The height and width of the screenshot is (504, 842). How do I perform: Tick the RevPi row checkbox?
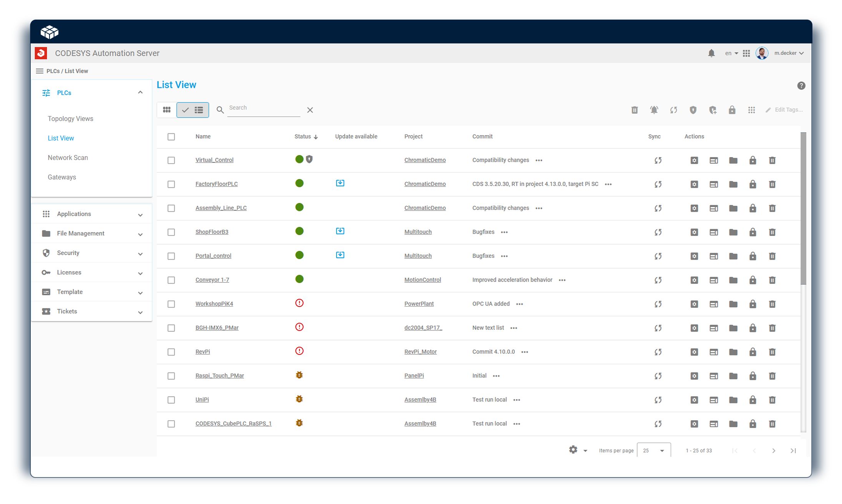pyautogui.click(x=171, y=352)
